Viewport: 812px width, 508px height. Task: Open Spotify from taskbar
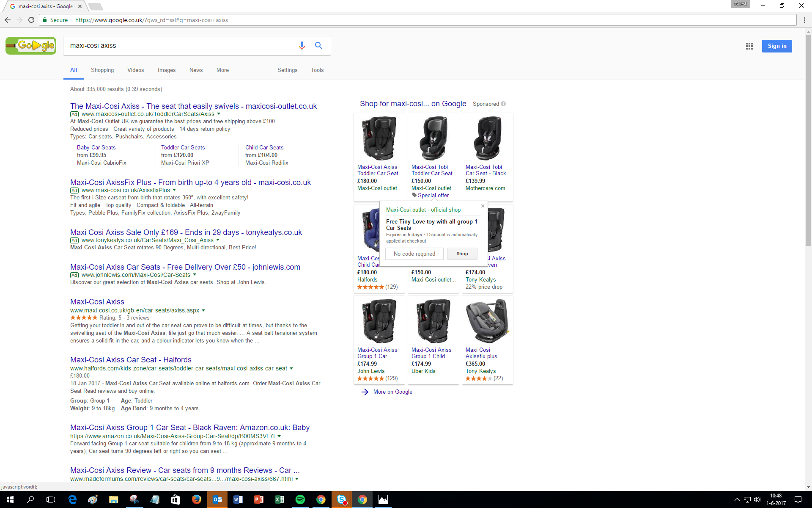click(300, 500)
